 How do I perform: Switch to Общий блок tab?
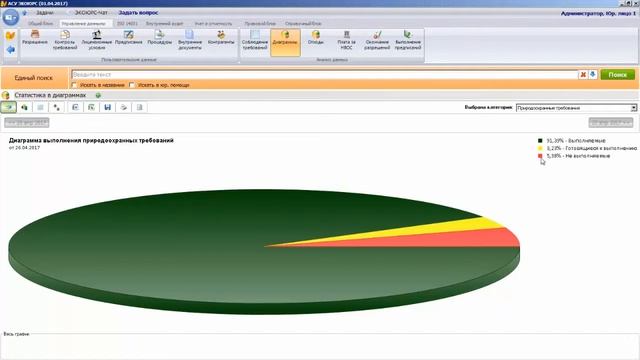[40, 24]
